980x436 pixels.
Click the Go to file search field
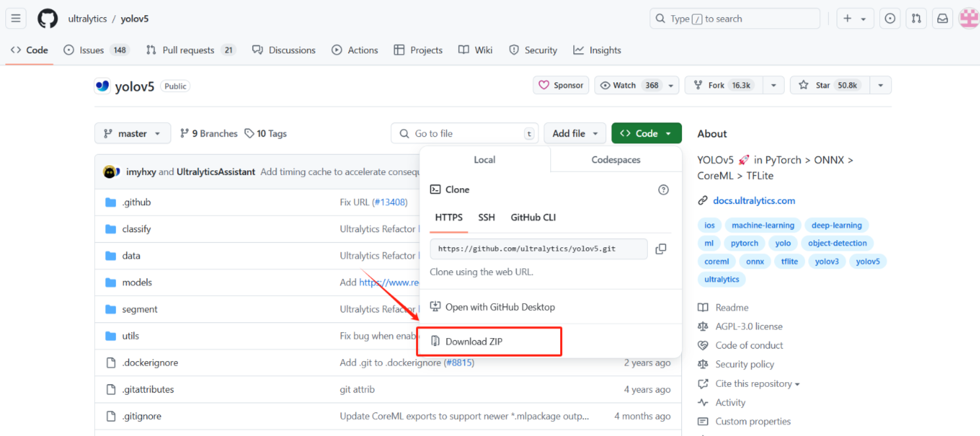pyautogui.click(x=465, y=133)
